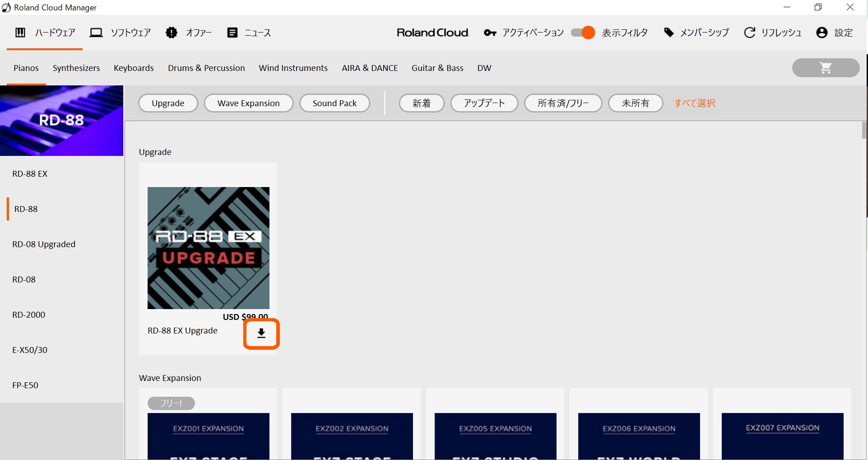Click the メンバーシップ label
The image size is (868, 460).
[x=704, y=33]
